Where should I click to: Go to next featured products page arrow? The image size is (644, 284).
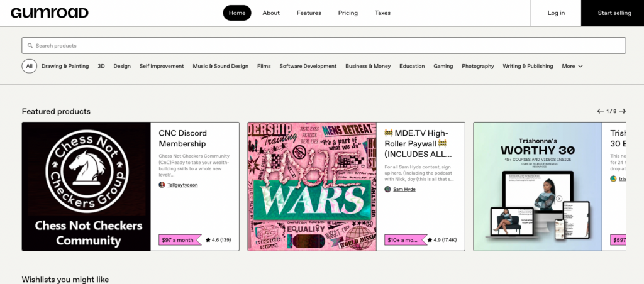tap(623, 111)
